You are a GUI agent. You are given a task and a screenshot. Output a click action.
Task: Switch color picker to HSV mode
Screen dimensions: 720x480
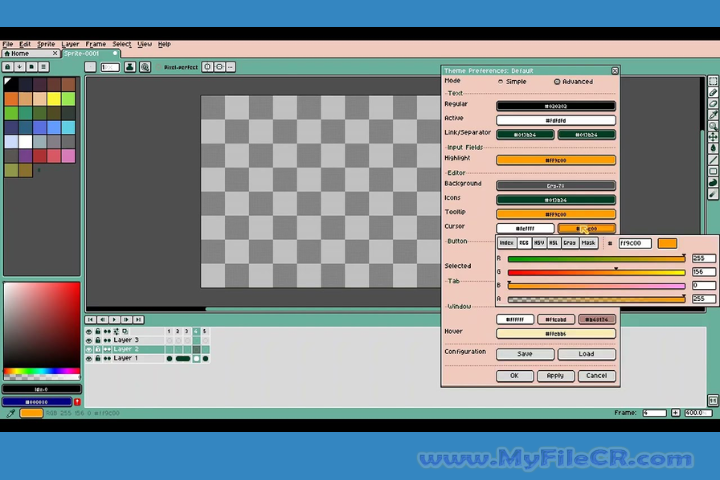pos(539,243)
